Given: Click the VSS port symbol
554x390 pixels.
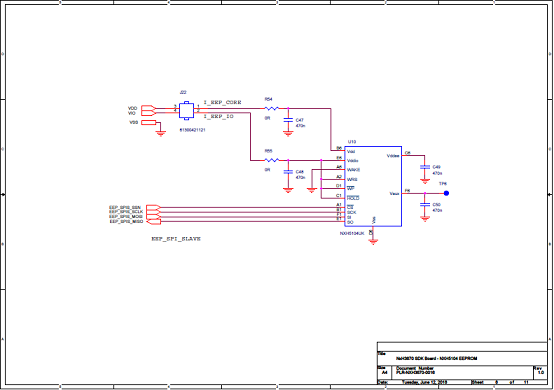Looking at the screenshot, I should [x=148, y=123].
